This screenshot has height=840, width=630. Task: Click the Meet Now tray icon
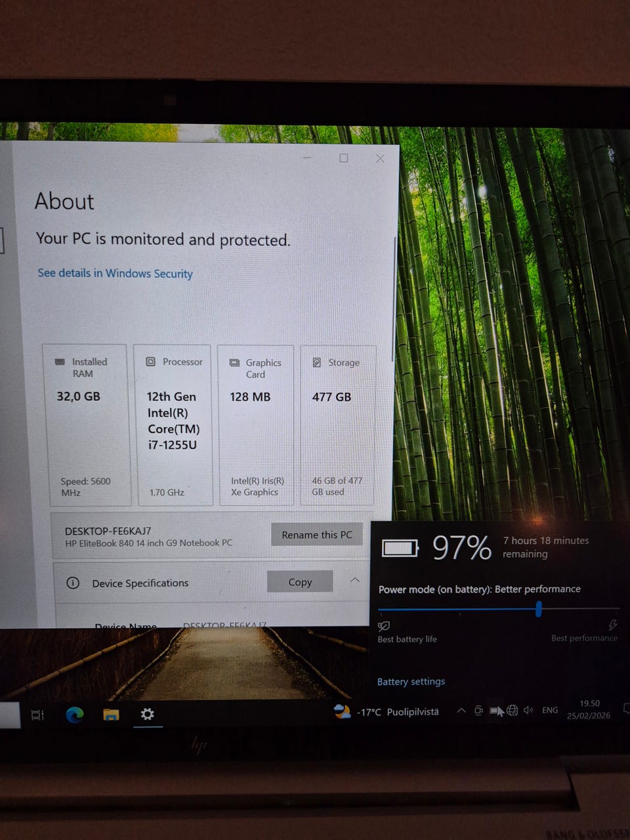[x=478, y=711]
